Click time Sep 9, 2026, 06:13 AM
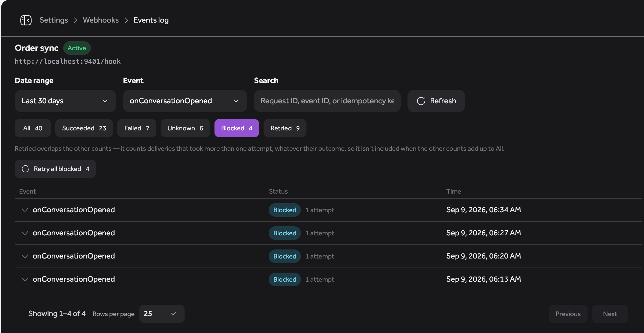This screenshot has width=644, height=333. (484, 279)
